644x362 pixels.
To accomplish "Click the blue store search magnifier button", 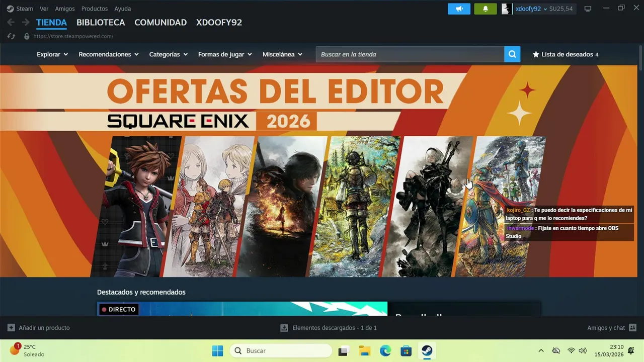I will (512, 54).
